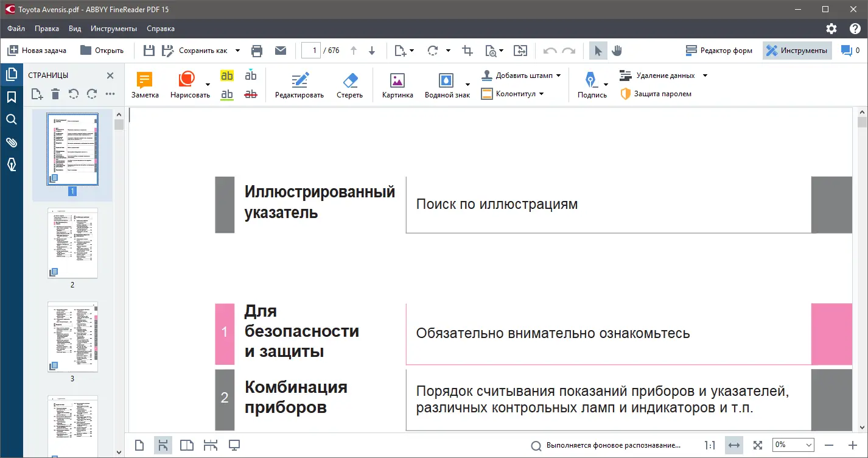The height and width of the screenshot is (458, 868).
Task: Select the hand panning tool
Action: (x=617, y=51)
